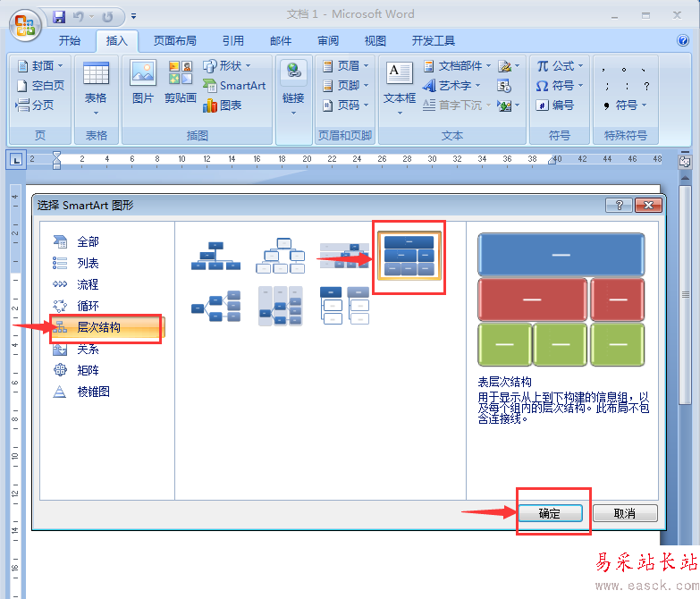700x599 pixels.
Task: Open the Office button menu
Action: point(25,25)
